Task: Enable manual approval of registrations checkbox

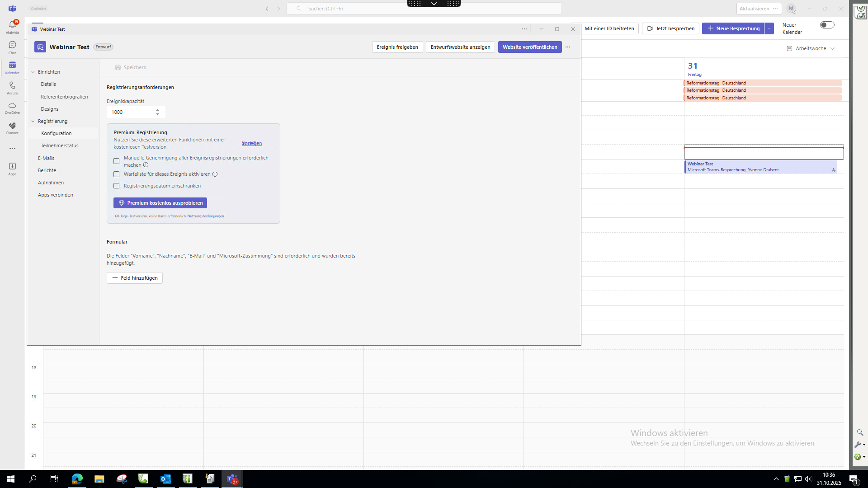Action: 117,161
